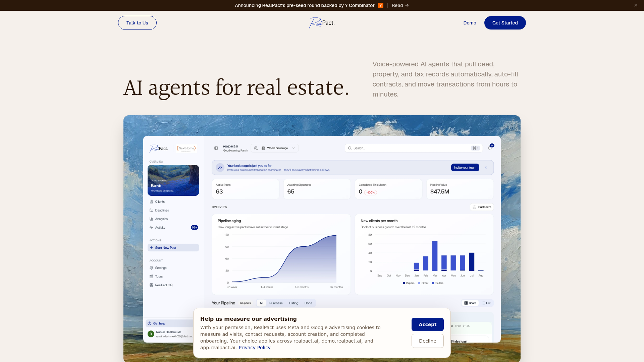Open the Demo link
The height and width of the screenshot is (362, 644).
tap(470, 23)
